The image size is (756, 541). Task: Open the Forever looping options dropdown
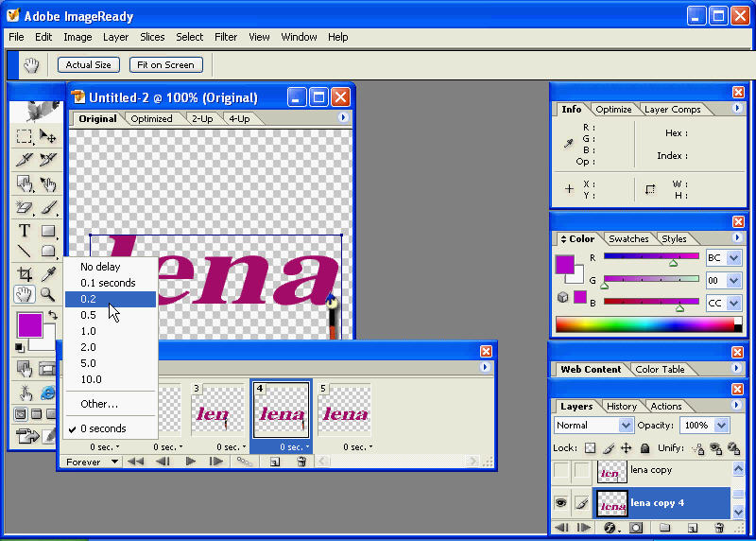[x=93, y=462]
